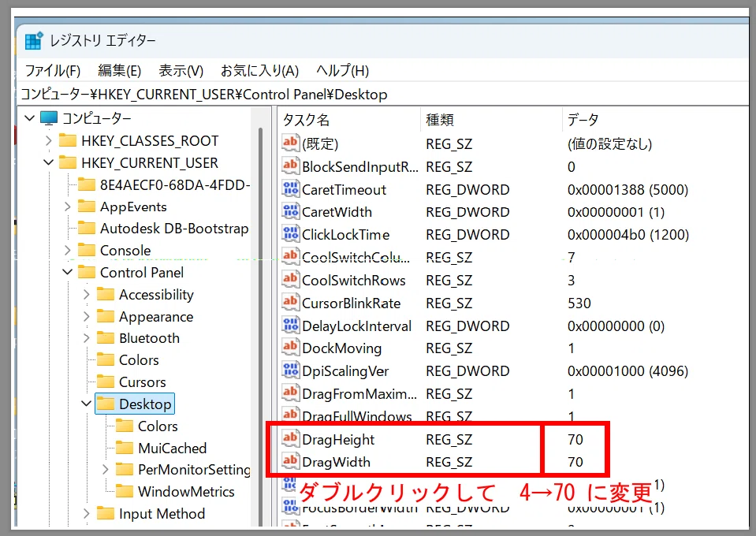Select HKEY_CURRENT_USER folder icon

pyautogui.click(x=68, y=163)
